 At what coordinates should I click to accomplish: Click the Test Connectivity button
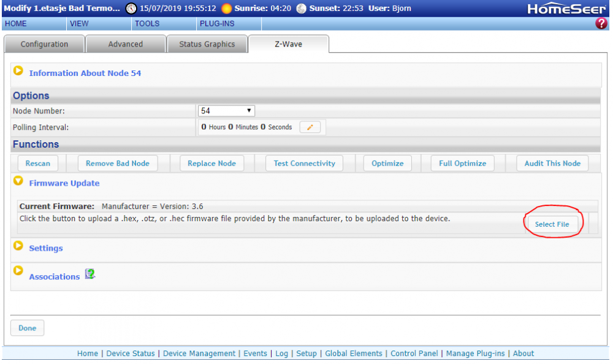click(304, 164)
